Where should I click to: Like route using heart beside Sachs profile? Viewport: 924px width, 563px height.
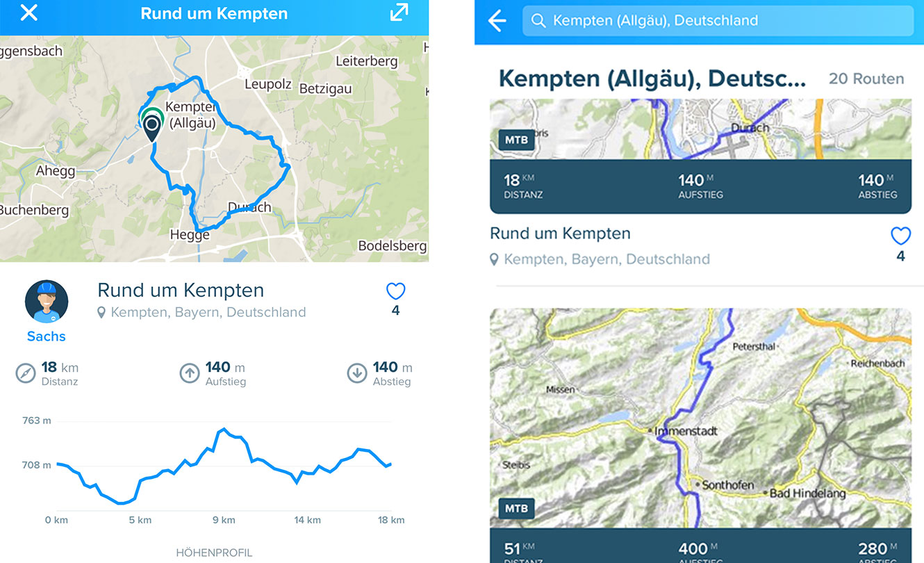395,291
